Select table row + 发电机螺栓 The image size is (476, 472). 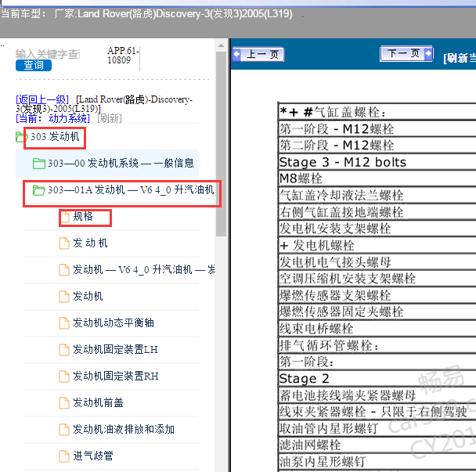tap(377, 245)
